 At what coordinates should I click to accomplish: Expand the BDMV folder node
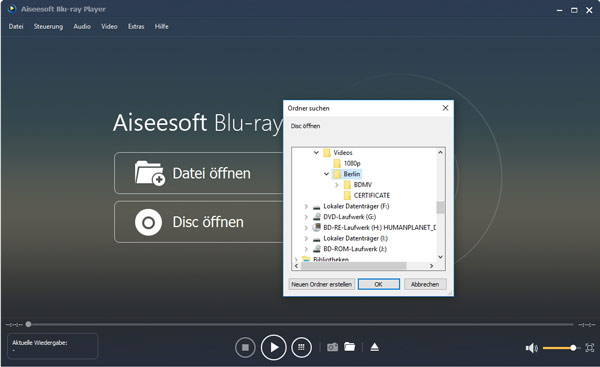[x=337, y=185]
